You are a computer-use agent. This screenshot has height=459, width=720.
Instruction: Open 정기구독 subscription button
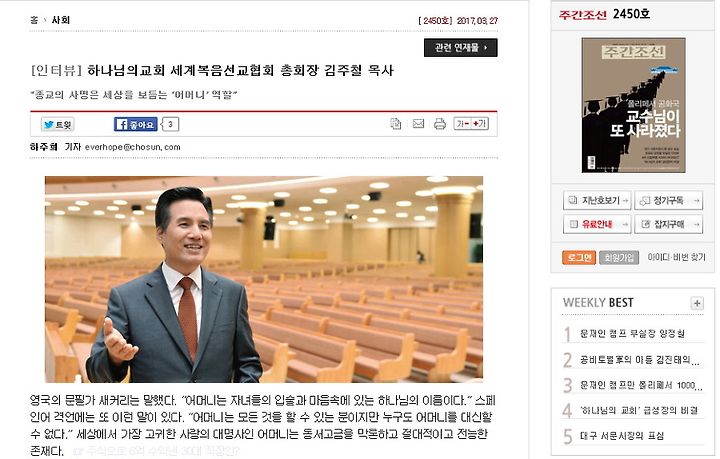[669, 201]
